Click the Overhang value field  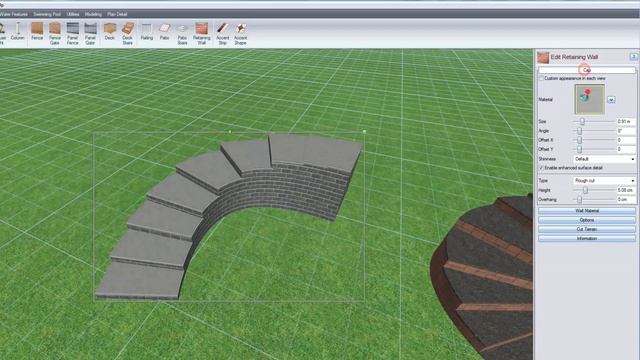(x=626, y=200)
